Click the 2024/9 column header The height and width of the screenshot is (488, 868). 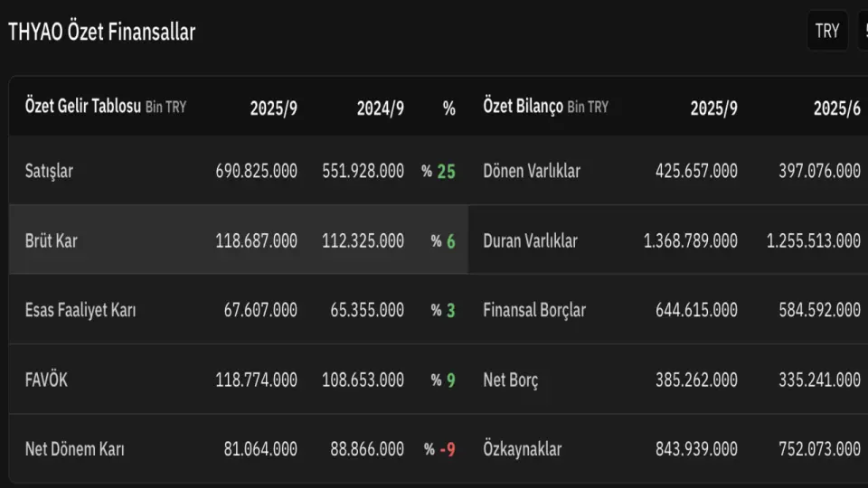point(380,108)
